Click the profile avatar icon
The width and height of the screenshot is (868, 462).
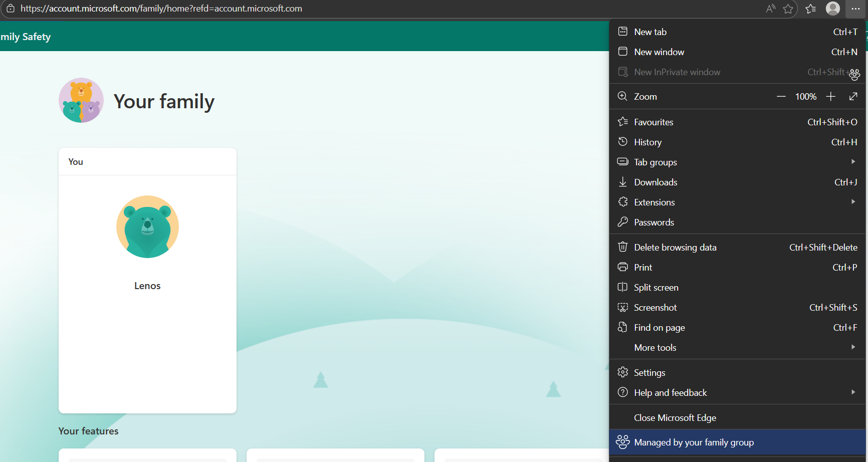tap(833, 9)
